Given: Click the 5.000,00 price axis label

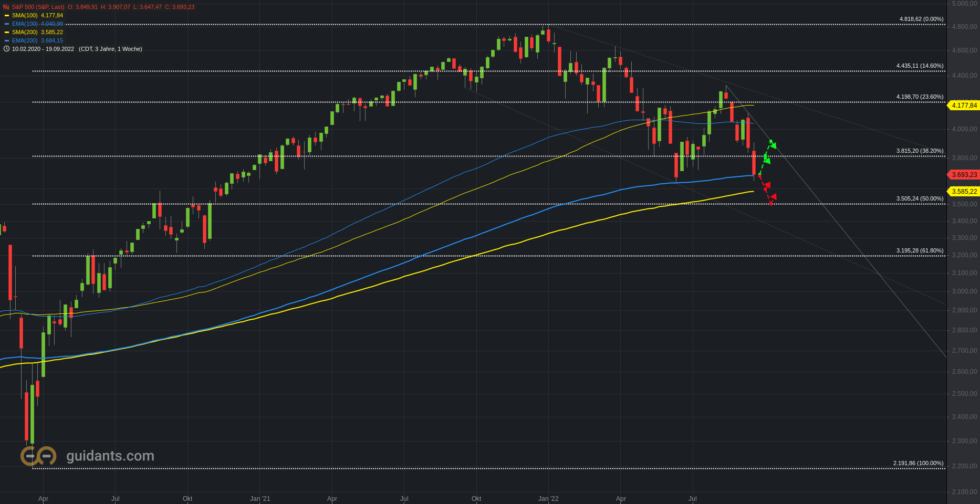Looking at the screenshot, I should click(x=964, y=3).
